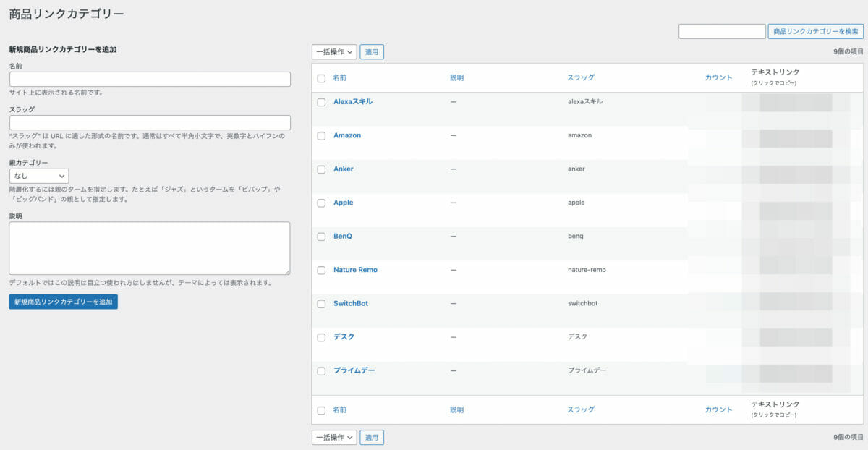This screenshot has width=868, height=450.
Task: Open the Alexaスキル category link
Action: click(353, 101)
